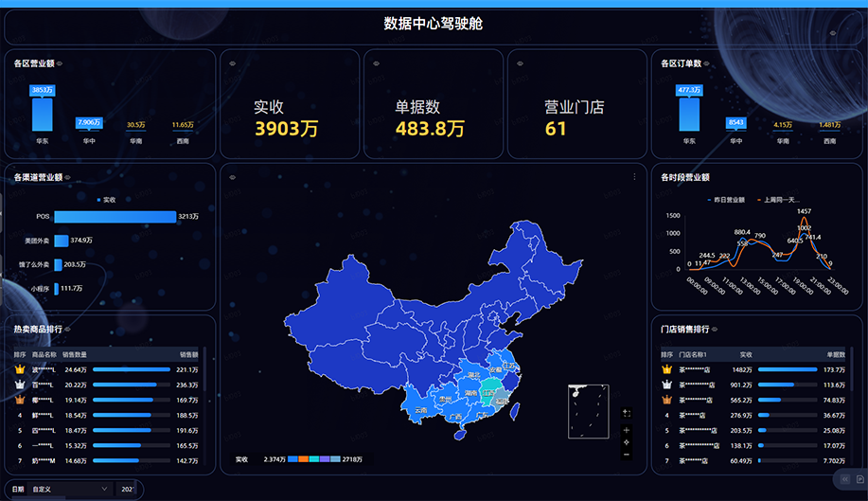Select 江西 province on the map
Viewport: 868px width, 501px height.
pyautogui.click(x=488, y=392)
